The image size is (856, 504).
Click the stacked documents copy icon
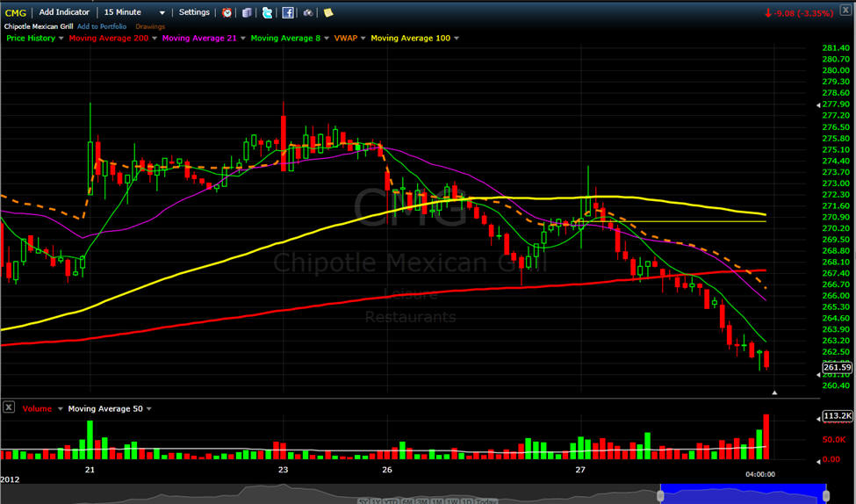coord(247,12)
